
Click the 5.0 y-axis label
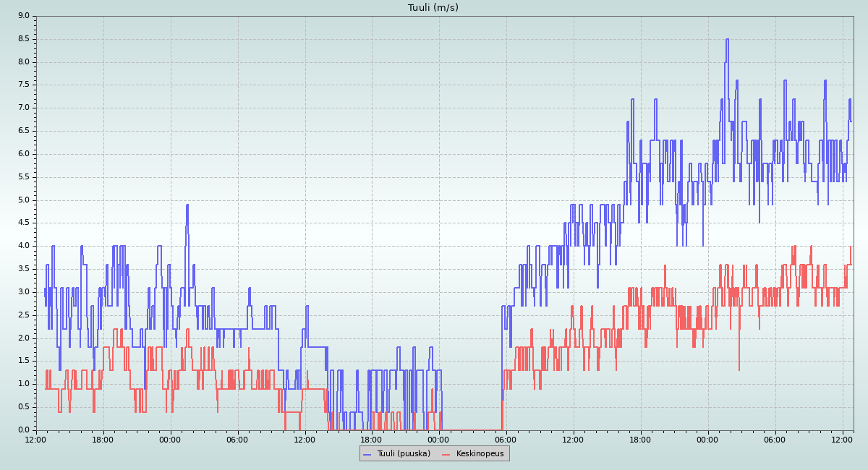(24, 200)
